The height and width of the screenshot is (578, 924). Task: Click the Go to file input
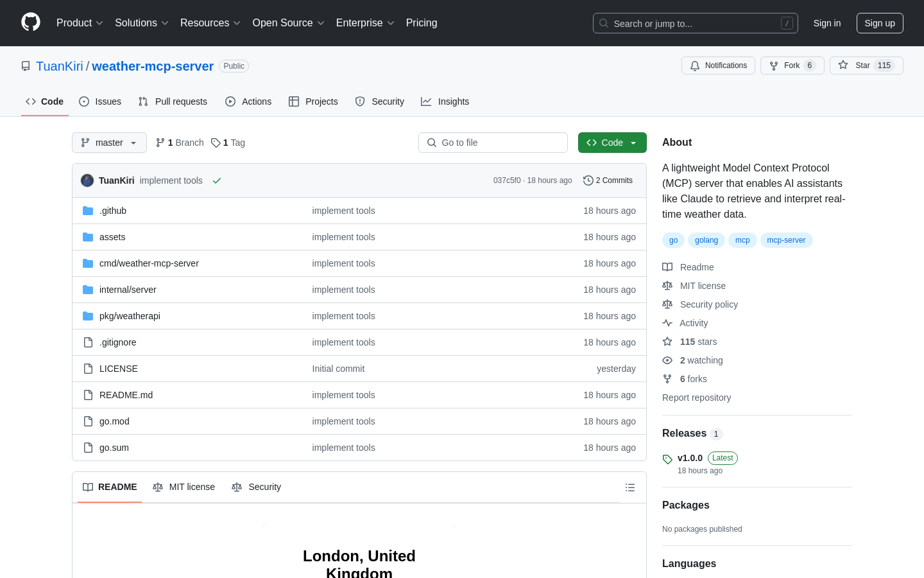(493, 143)
